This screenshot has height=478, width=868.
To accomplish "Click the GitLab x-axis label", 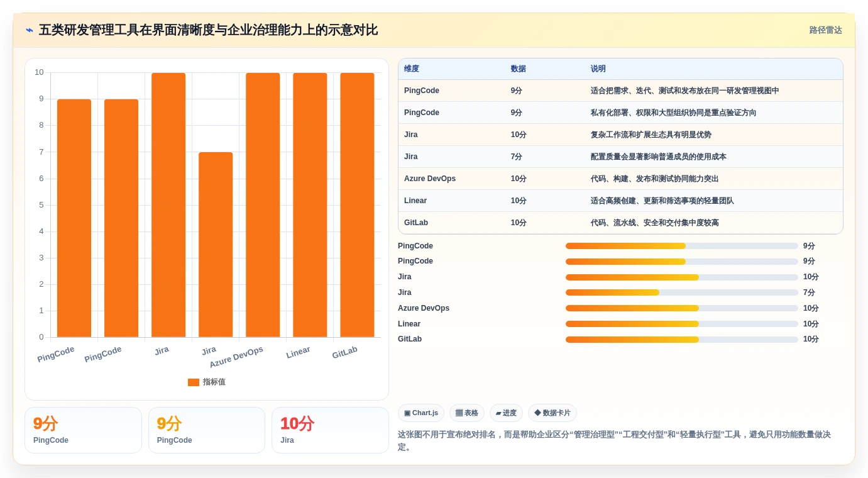I will [x=344, y=353].
